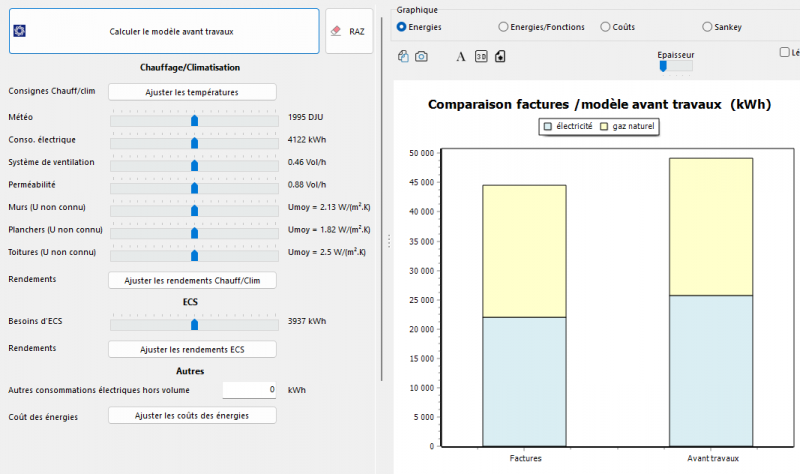Viewport: 800px width, 474px height.
Task: Select the Energies radio button
Action: [402, 27]
